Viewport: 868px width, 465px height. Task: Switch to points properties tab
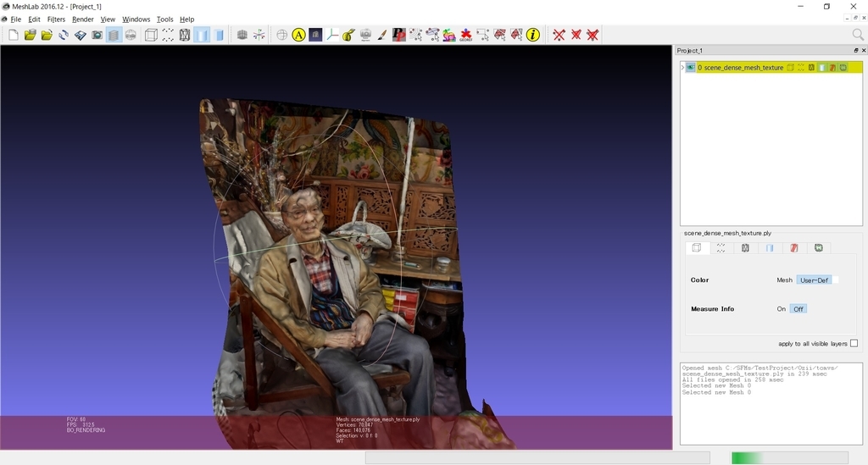point(721,248)
